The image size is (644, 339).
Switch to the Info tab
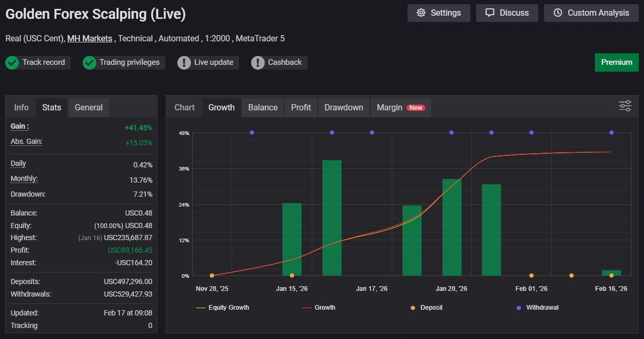(x=21, y=107)
